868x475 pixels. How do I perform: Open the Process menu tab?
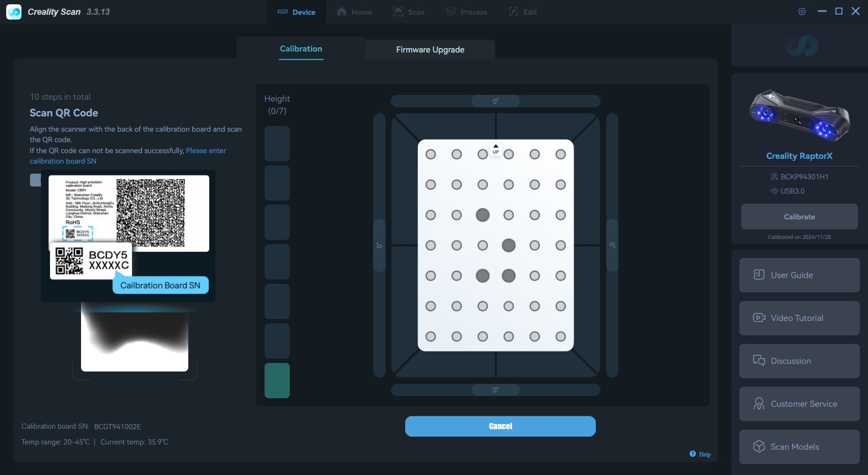click(x=467, y=12)
